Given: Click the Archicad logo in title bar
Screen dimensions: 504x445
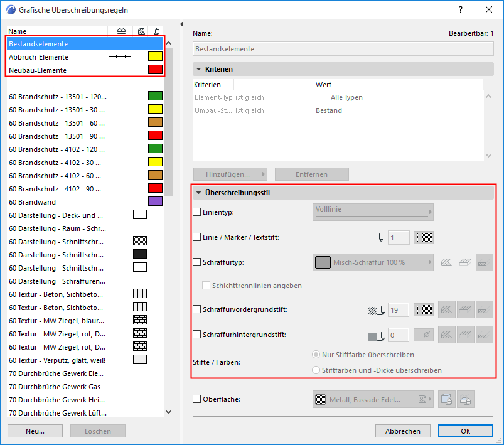Looking at the screenshot, I should pyautogui.click(x=11, y=9).
